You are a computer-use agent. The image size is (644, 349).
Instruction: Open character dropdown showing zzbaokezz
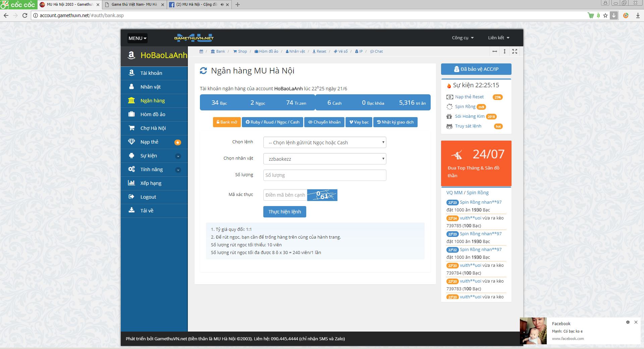point(325,159)
